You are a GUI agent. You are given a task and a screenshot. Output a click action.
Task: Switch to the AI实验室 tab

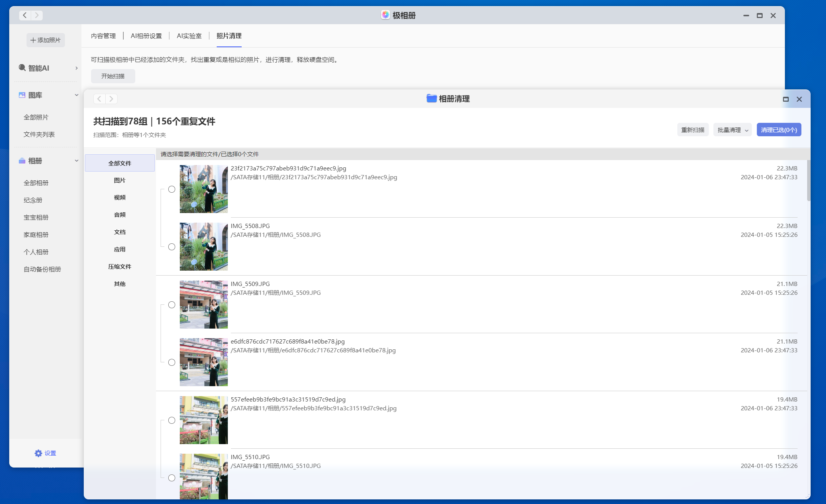coord(189,36)
